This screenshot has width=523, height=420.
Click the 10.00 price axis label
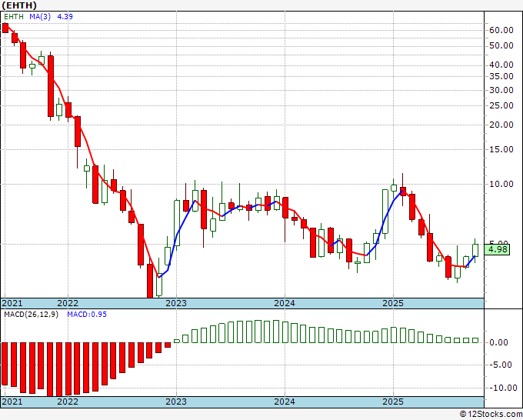(x=501, y=184)
